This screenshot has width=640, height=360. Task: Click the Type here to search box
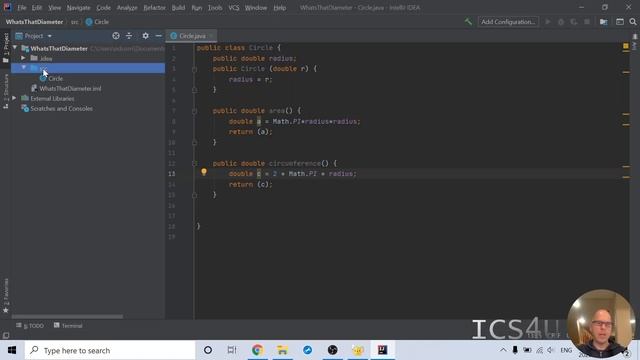tap(110, 350)
